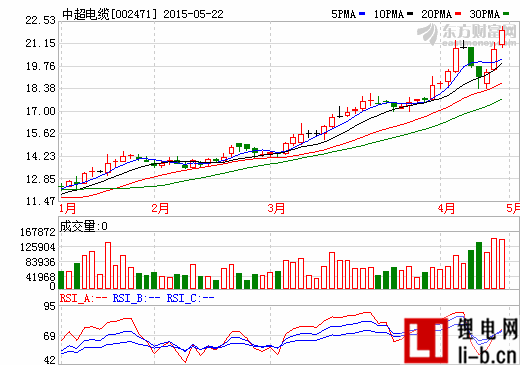The height and width of the screenshot is (365, 520).
Task: Click the 10PMA black legend swatch
Action: pos(410,14)
